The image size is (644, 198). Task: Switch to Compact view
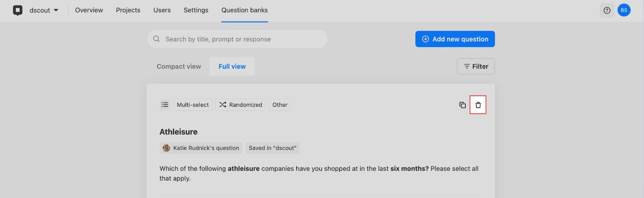pyautogui.click(x=179, y=66)
